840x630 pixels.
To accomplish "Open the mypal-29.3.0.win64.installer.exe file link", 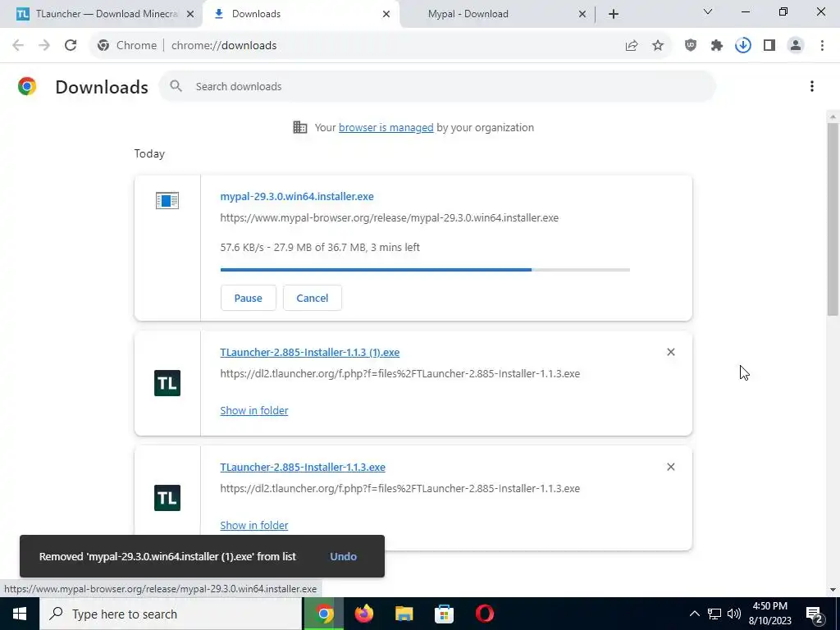I will coord(297,197).
